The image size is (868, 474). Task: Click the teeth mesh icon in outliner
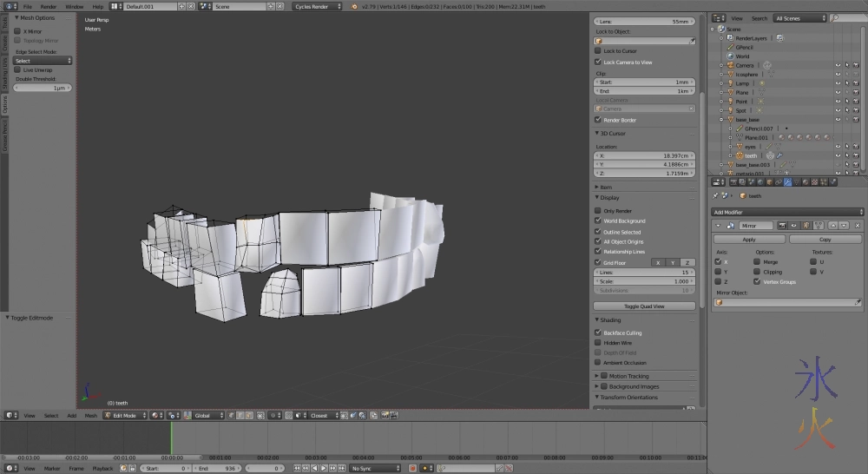click(x=740, y=155)
